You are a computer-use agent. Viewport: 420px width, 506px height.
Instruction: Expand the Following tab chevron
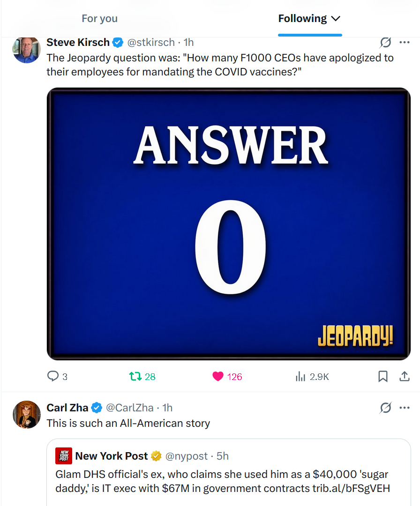pos(336,19)
